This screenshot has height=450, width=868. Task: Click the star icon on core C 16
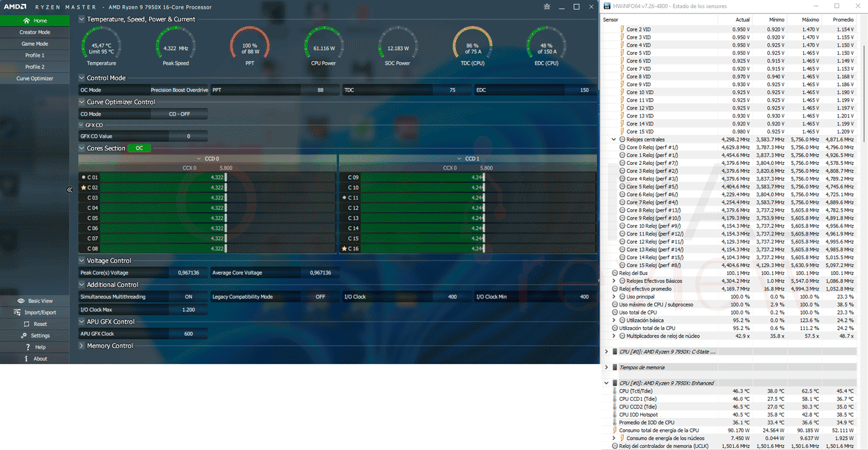345,248
